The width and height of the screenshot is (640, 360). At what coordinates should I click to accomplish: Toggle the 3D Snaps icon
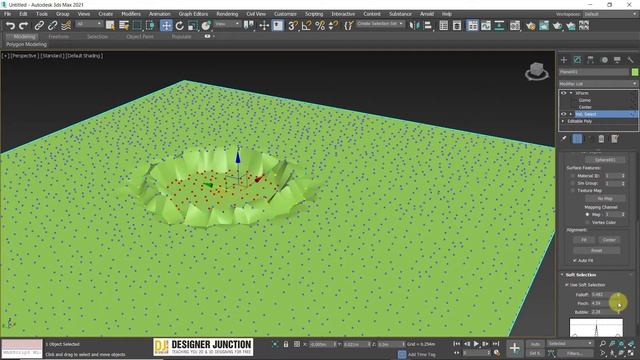(x=293, y=26)
